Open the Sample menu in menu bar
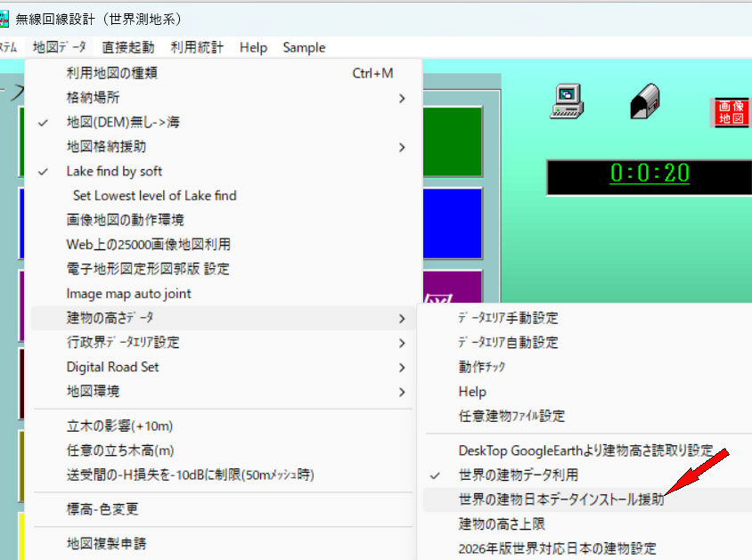Viewport: 752px width, 560px height. point(304,47)
